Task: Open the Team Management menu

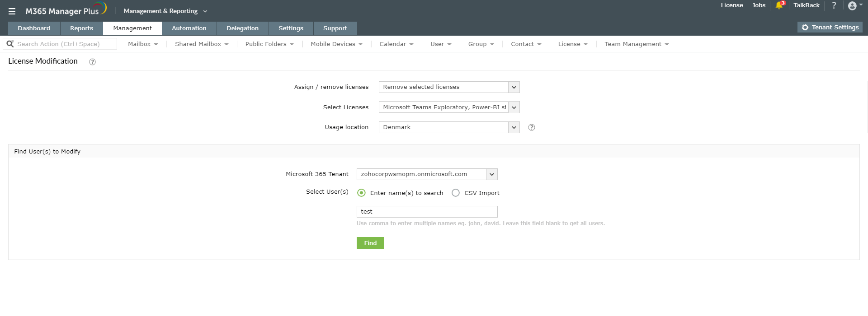Action: point(637,44)
